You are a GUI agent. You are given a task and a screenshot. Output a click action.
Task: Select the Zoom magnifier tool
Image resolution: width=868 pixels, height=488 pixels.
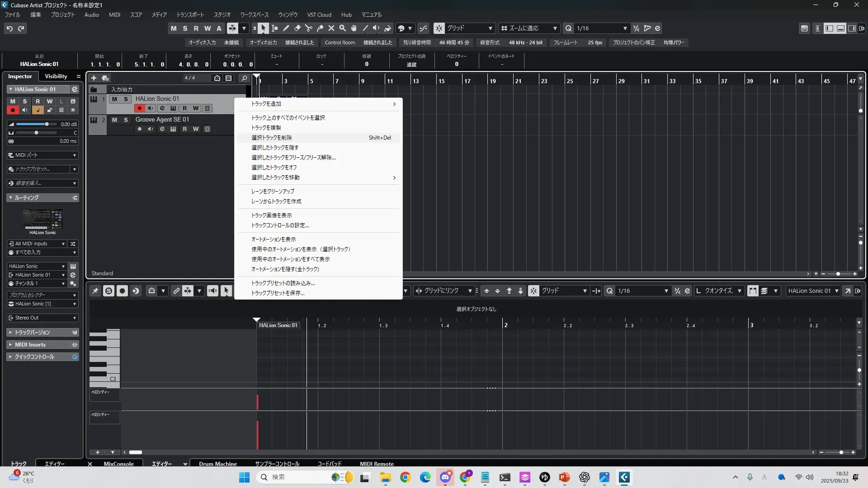(x=343, y=28)
